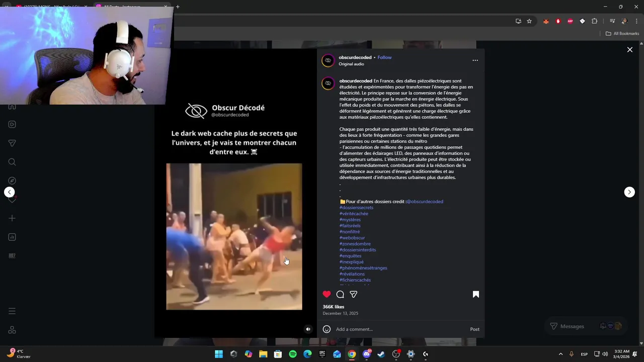Open the More hamburger menu in sidebar
The width and height of the screenshot is (644, 362).
12,311
